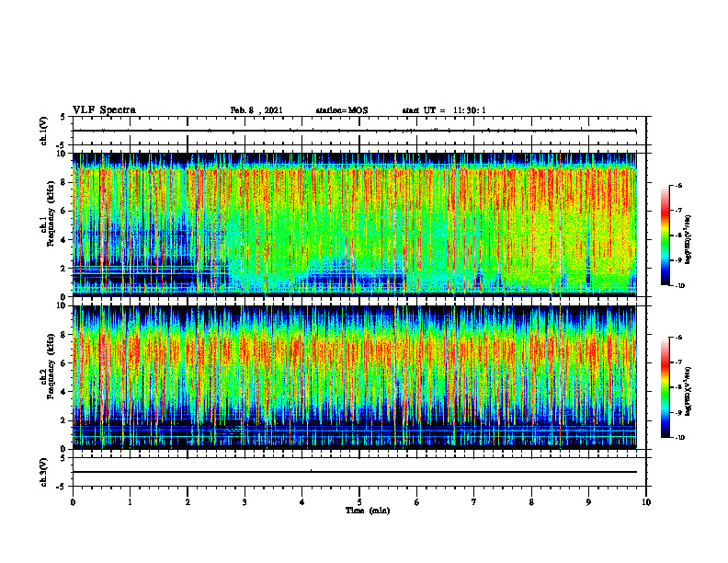This screenshot has height=563, width=728.
Task: Click the time axis tick label '5'
Action: [359, 502]
